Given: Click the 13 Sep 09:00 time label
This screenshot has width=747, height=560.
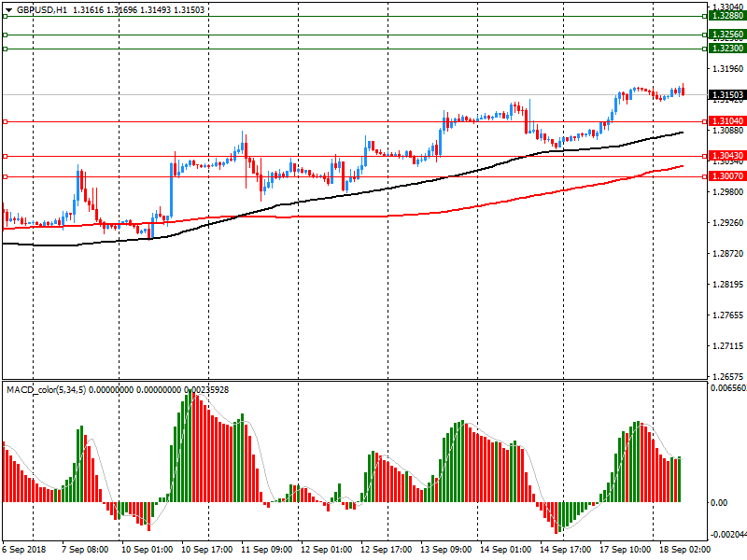Looking at the screenshot, I should 446,550.
